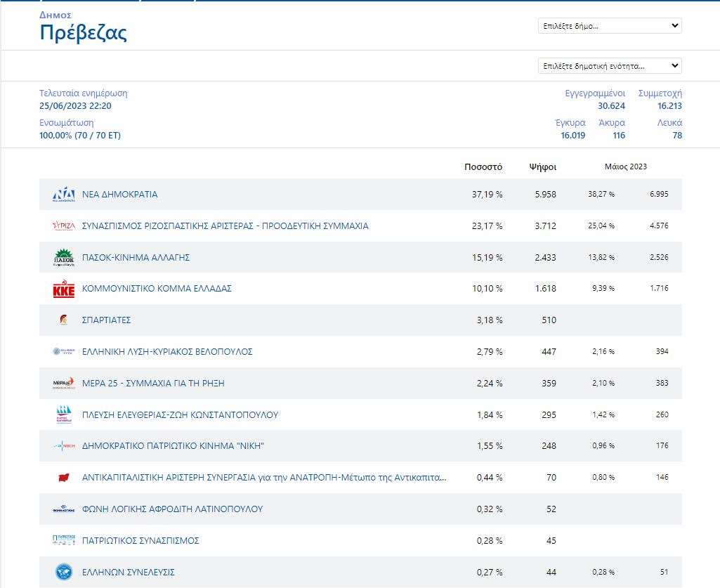The height and width of the screenshot is (588, 720).
Task: Click the 'Ψήφοι' column header
Action: pyautogui.click(x=543, y=166)
